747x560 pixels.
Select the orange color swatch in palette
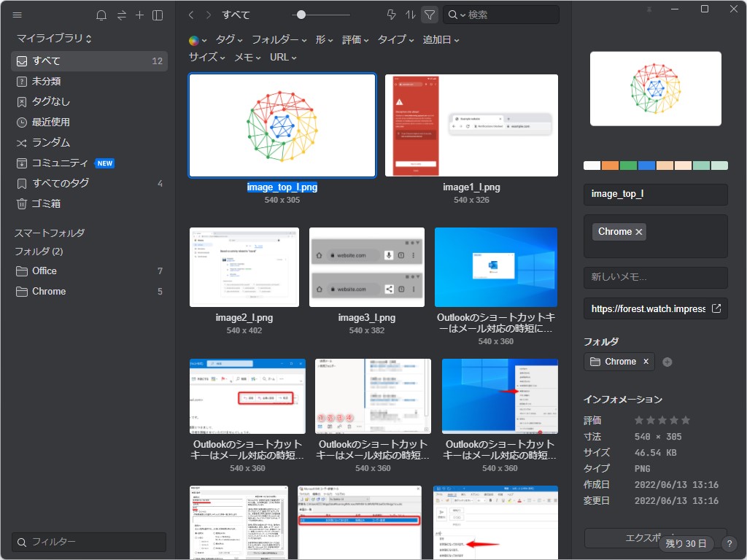click(609, 165)
